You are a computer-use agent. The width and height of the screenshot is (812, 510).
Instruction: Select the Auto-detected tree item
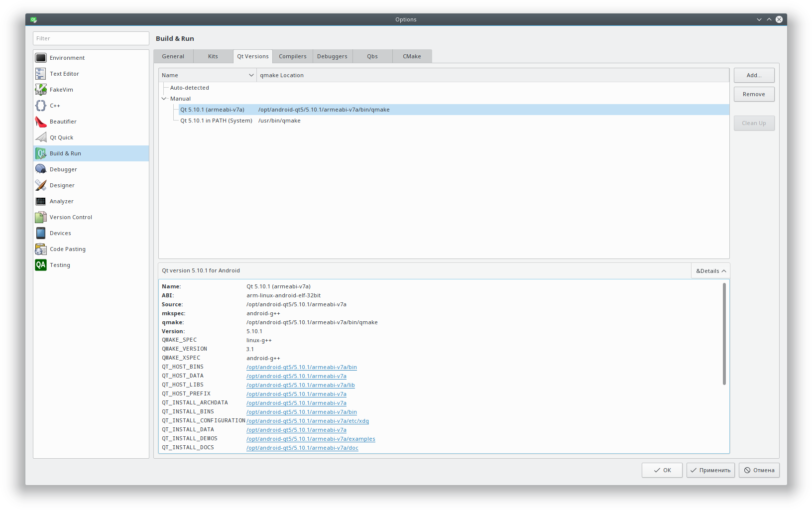click(x=190, y=88)
